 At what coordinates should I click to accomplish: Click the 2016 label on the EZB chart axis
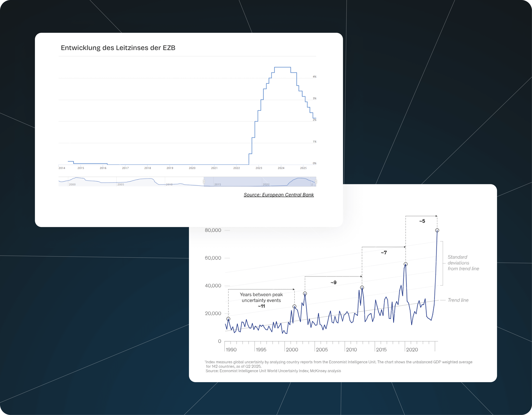[x=103, y=168]
